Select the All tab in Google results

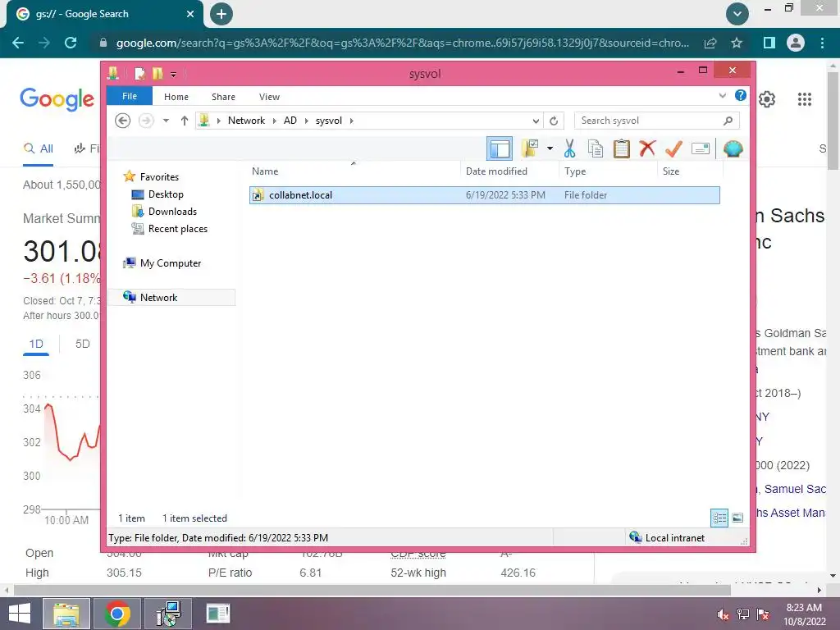pyautogui.click(x=38, y=149)
